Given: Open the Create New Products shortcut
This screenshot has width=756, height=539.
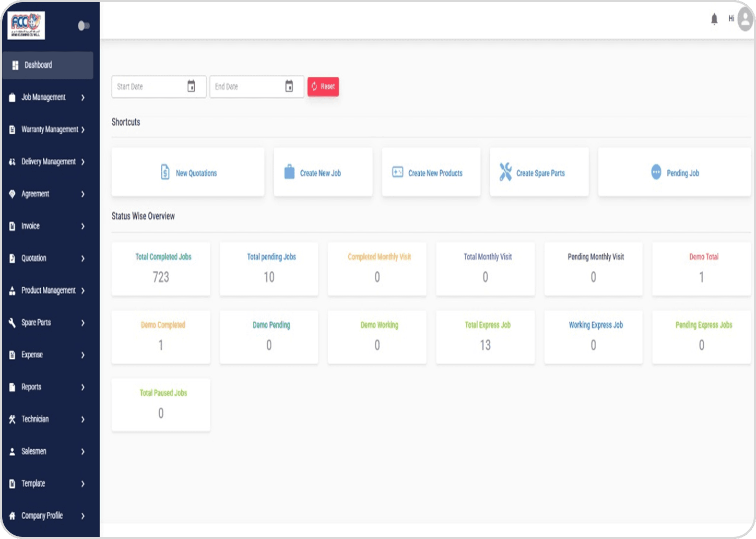Looking at the screenshot, I should coord(431,172).
